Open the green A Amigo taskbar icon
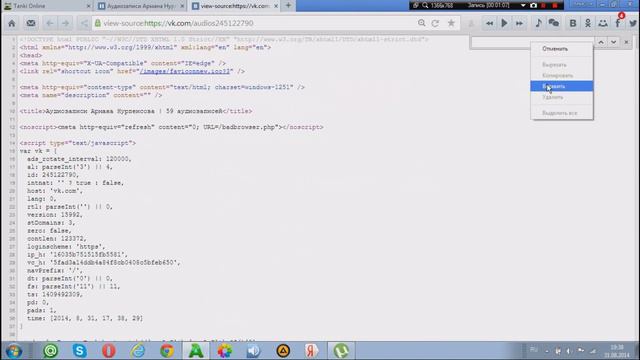 click(196, 351)
